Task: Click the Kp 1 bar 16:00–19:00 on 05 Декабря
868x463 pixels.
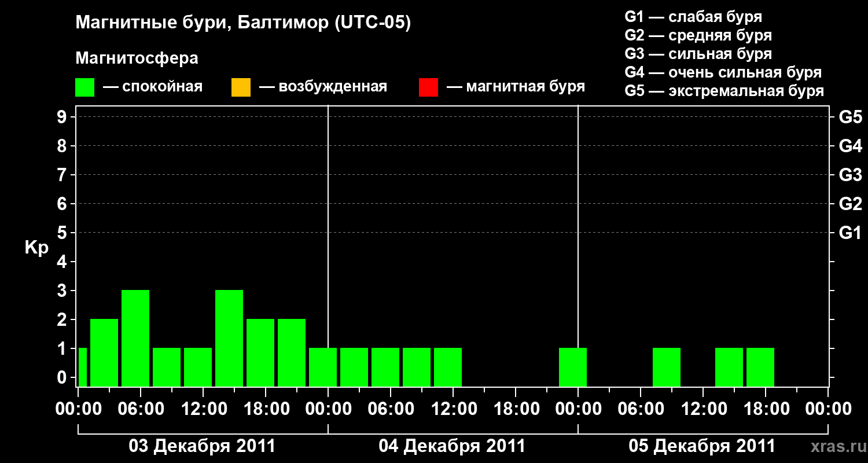Action: point(760,367)
